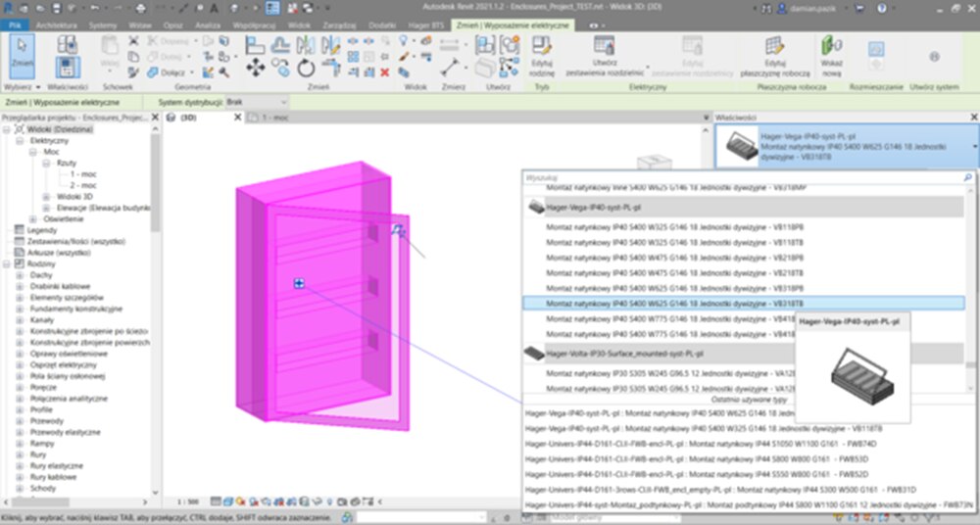Image resolution: width=980 pixels, height=525 pixels.
Task: Select the Rotate tool in the ribbon
Action: click(306, 67)
